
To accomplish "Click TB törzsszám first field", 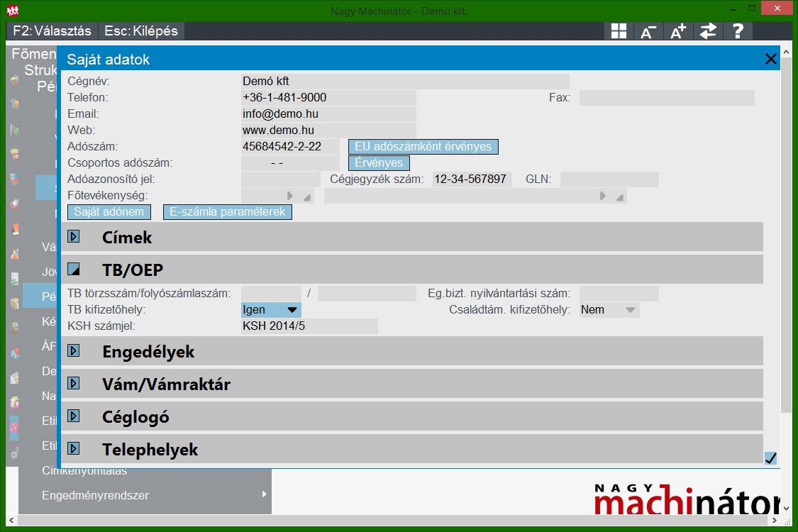I will 271,293.
